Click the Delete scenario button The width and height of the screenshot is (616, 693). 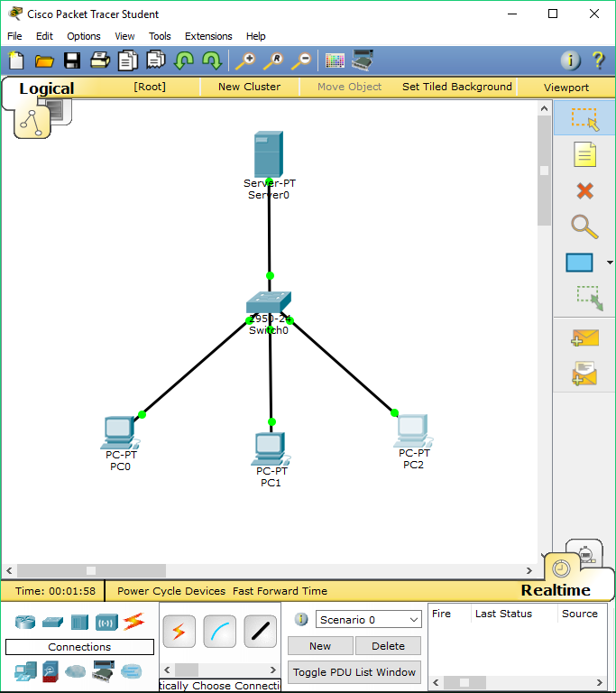coord(388,646)
